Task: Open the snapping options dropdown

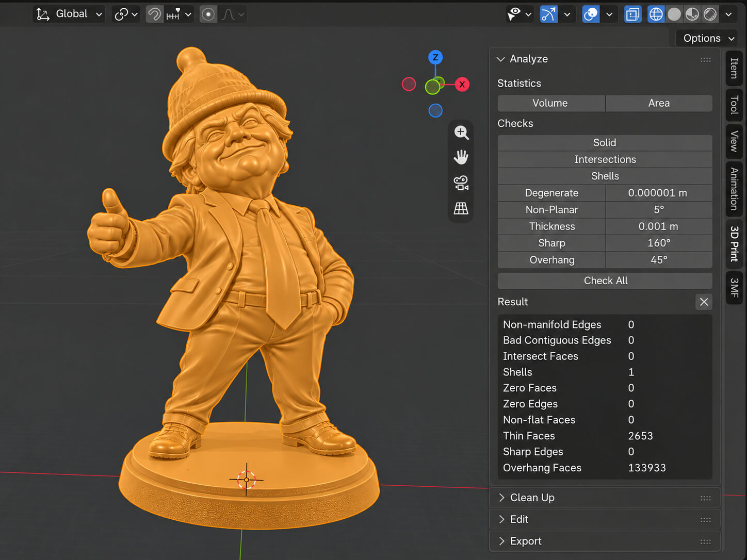Action: click(x=179, y=14)
